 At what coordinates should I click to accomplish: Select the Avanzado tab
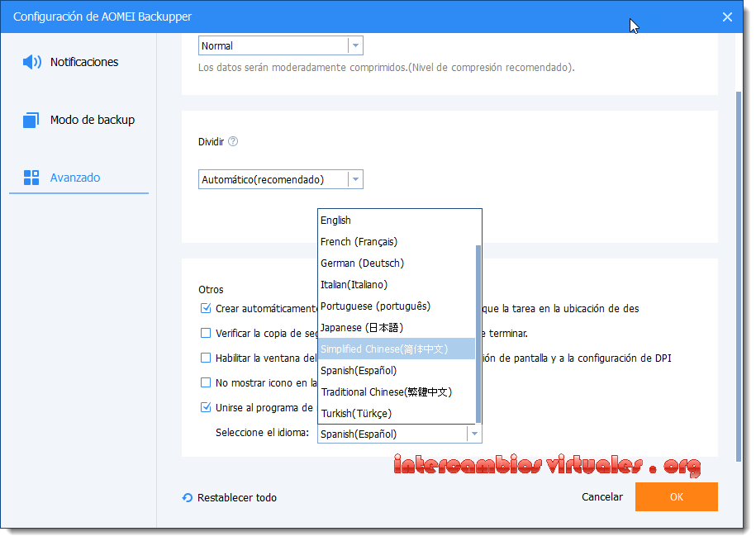(78, 178)
